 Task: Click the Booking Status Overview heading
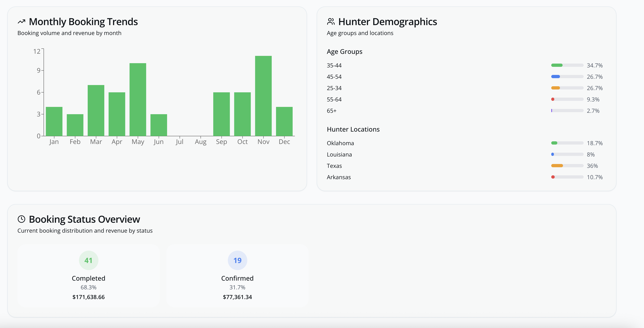84,219
